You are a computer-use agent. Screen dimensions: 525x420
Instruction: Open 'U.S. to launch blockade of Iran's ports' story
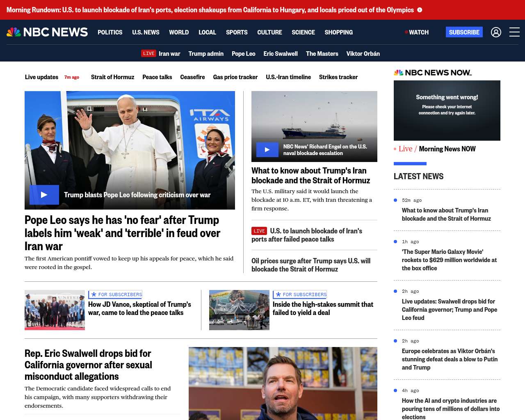tap(307, 235)
